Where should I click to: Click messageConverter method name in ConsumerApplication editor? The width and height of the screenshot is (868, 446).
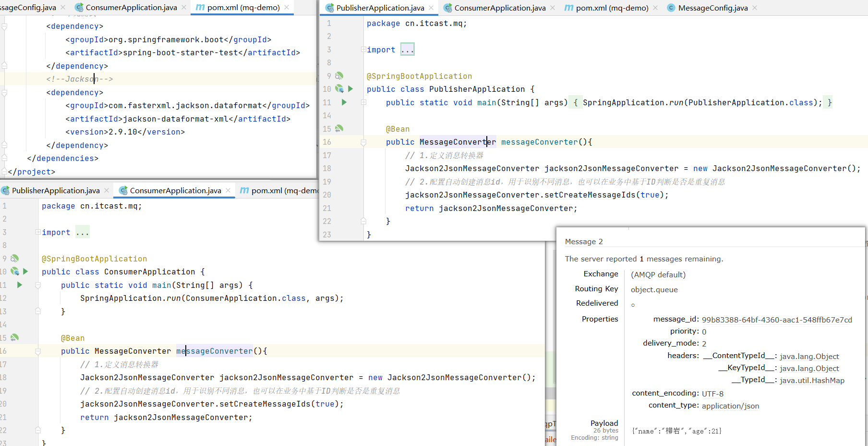[x=214, y=351]
